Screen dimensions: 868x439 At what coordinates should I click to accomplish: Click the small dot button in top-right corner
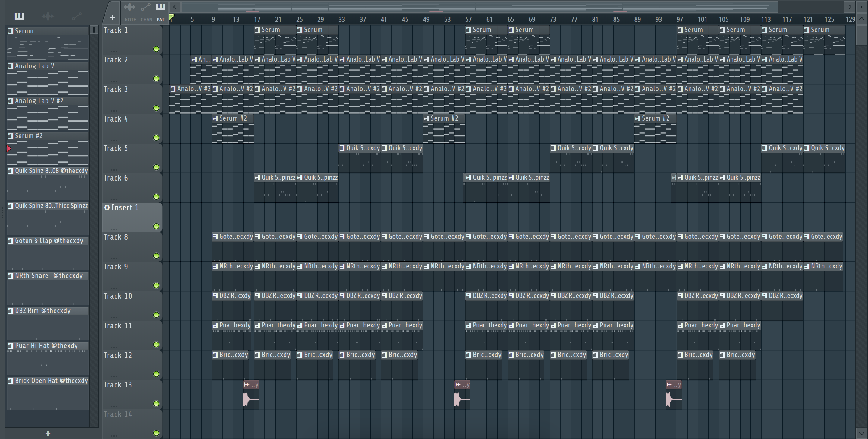tap(862, 6)
